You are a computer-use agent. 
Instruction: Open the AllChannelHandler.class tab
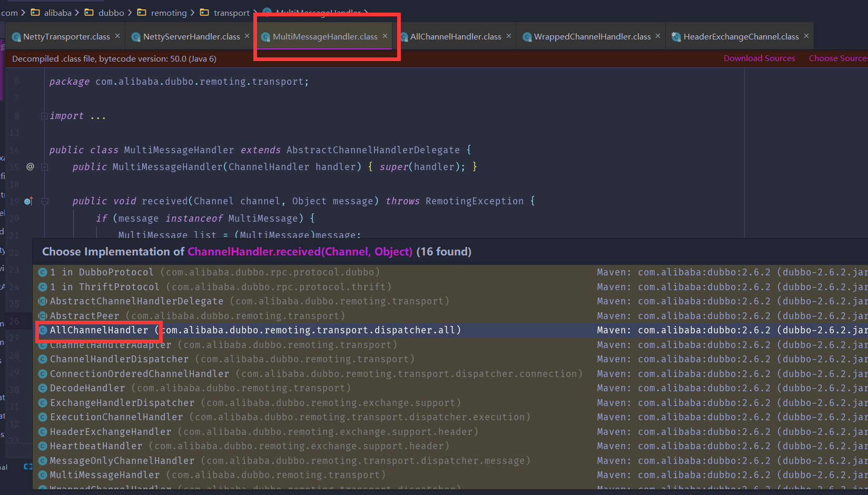click(x=456, y=37)
